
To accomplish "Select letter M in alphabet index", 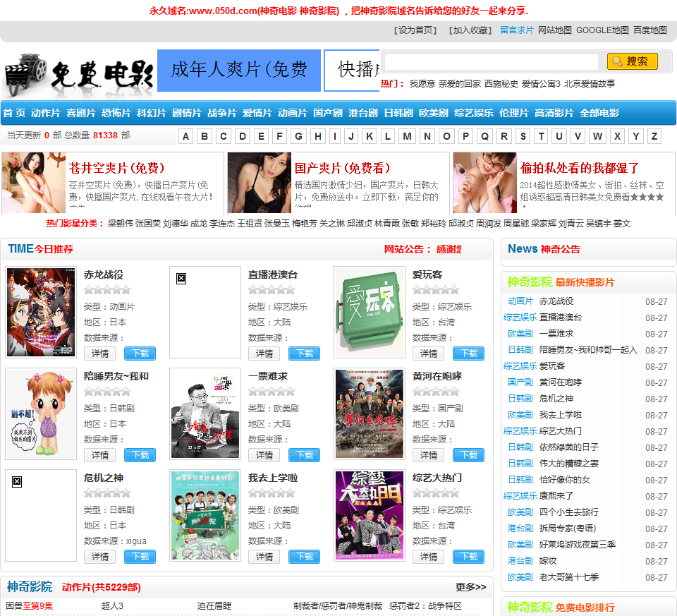I will pyautogui.click(x=407, y=136).
